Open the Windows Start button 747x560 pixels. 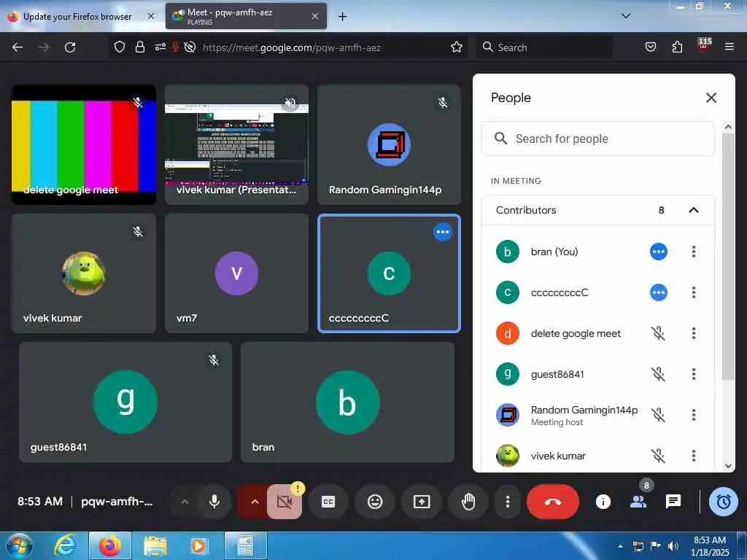[19, 545]
